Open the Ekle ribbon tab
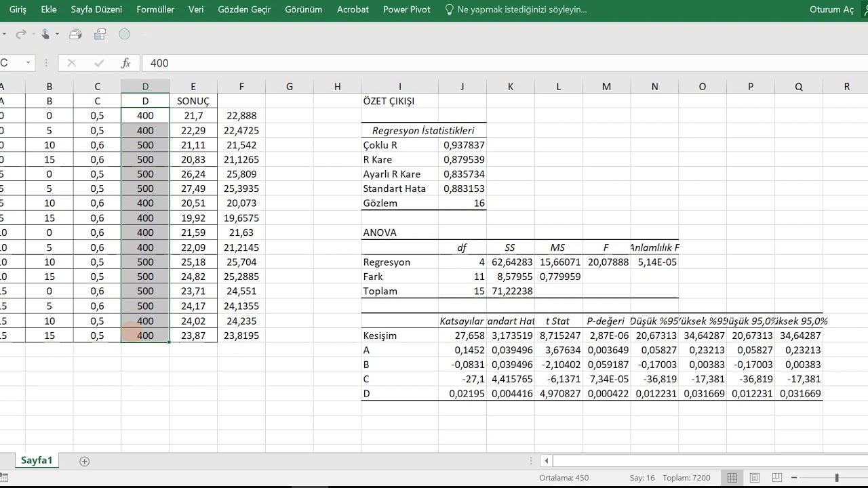This screenshot has height=488, width=868. (49, 9)
